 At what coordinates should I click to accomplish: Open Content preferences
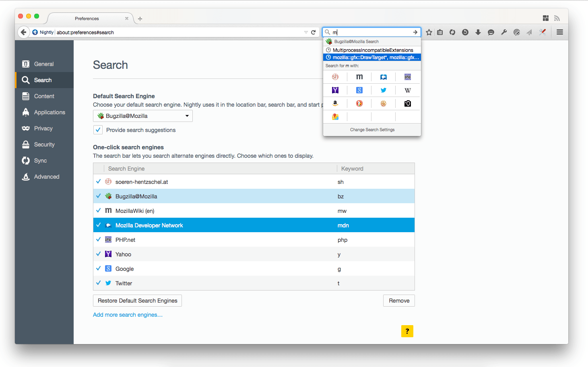(44, 96)
